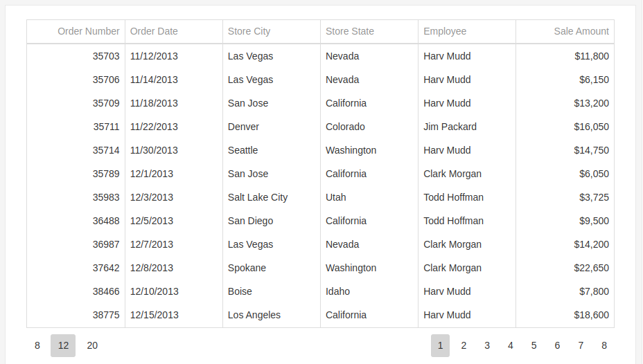Go to page 2

464,345
